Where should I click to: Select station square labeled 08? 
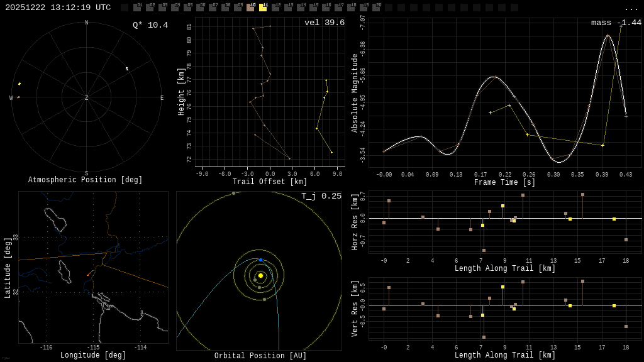(225, 8)
